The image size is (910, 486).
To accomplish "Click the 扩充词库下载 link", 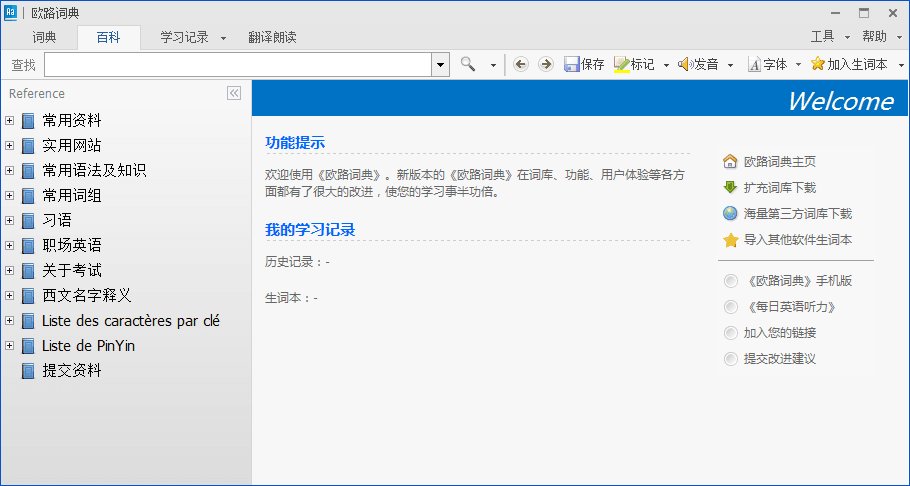I will tap(779, 187).
